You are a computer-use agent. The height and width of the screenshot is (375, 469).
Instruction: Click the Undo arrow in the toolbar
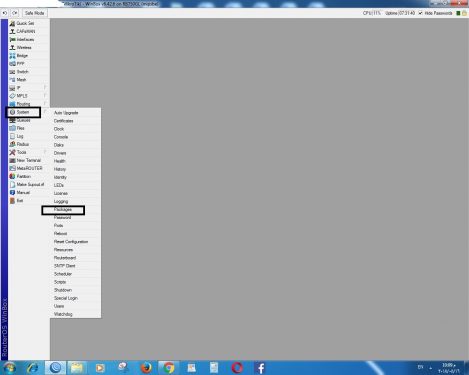5,13
